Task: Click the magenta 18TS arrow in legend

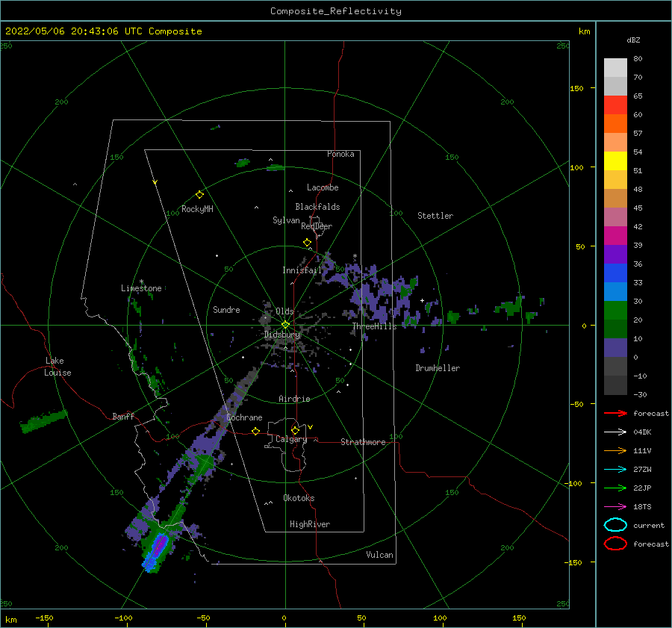Action: (x=615, y=506)
